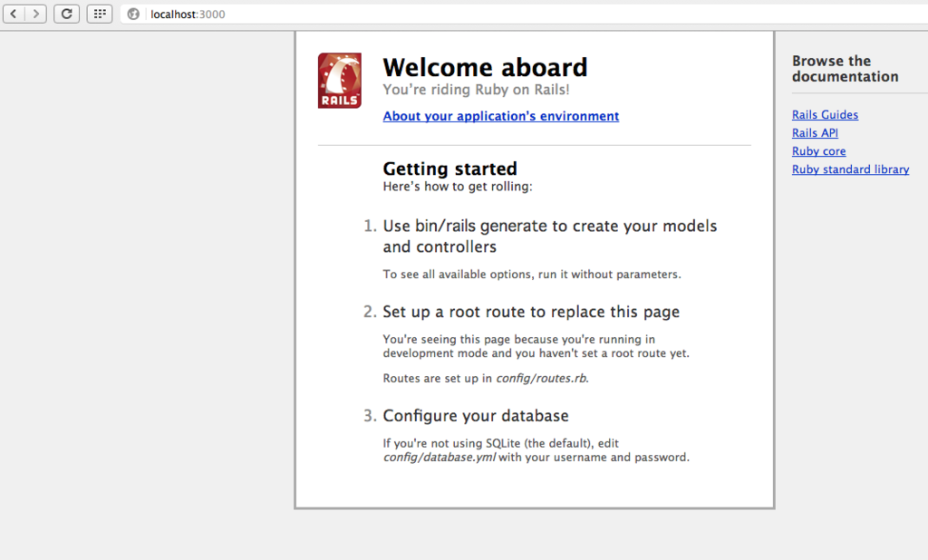
Task: Click the config/routes.rb file name
Action: click(x=542, y=378)
